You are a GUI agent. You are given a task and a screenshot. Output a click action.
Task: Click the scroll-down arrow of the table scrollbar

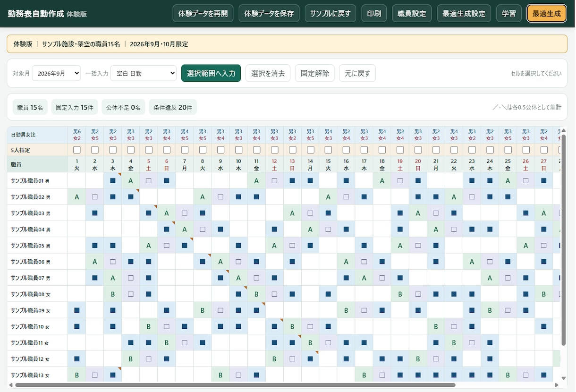click(563, 378)
